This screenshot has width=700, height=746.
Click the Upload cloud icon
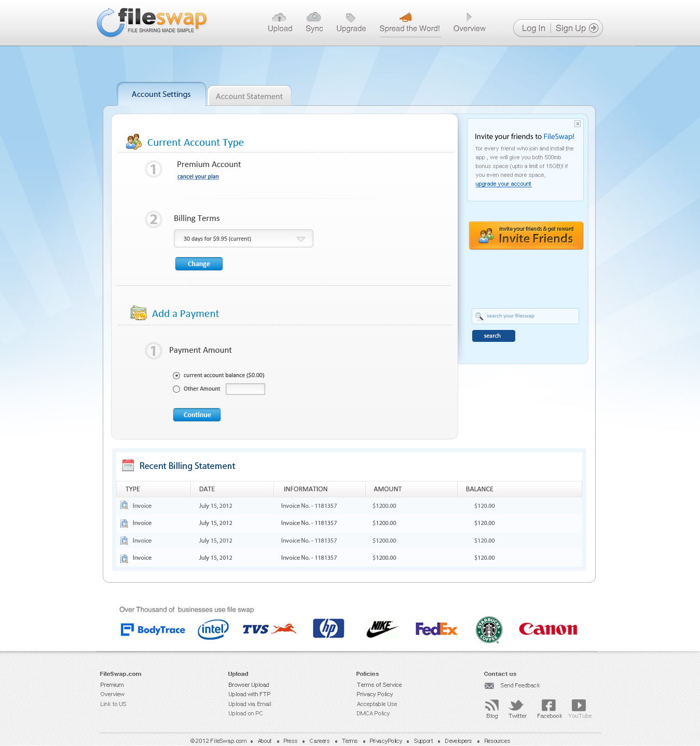coord(279,18)
